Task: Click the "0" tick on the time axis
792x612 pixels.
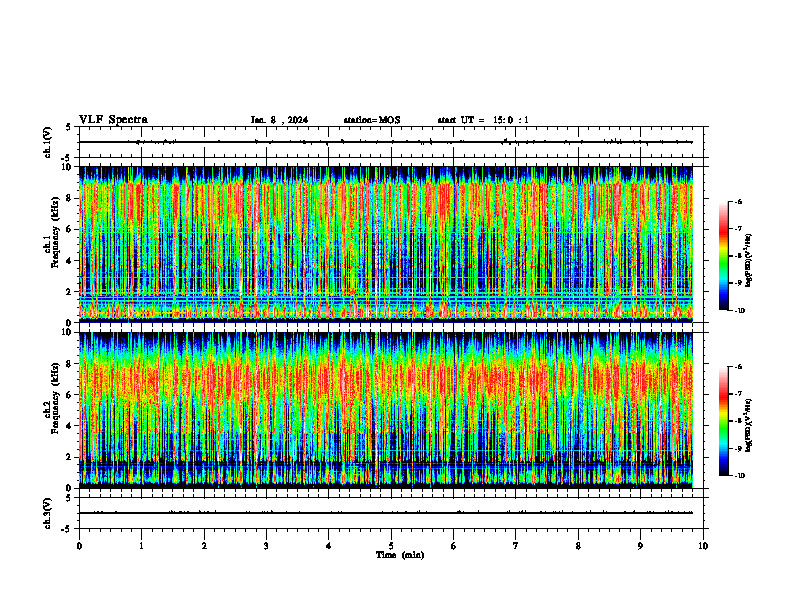Action: 79,546
